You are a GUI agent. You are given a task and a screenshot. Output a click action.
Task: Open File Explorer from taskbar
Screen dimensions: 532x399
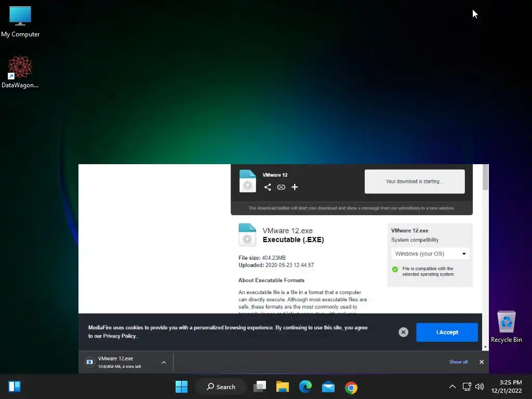[282, 387]
